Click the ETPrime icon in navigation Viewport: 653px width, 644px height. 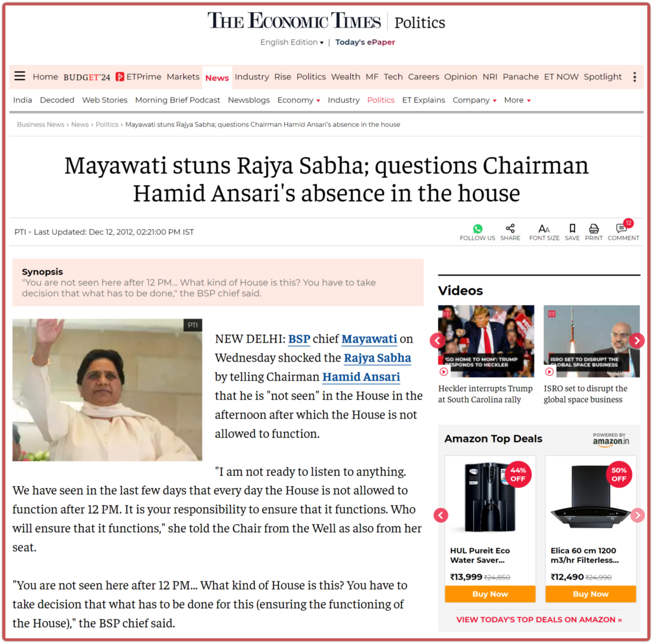coord(120,77)
